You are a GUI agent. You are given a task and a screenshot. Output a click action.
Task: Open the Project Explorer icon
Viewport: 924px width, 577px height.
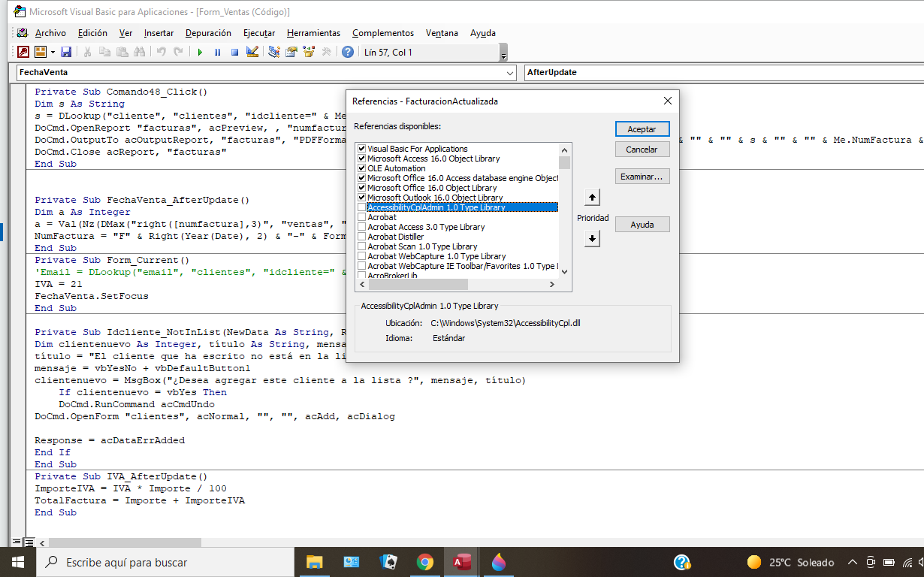coord(274,52)
